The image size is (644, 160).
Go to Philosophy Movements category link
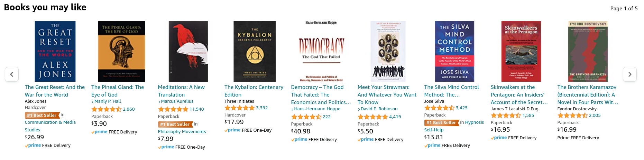[x=182, y=132]
